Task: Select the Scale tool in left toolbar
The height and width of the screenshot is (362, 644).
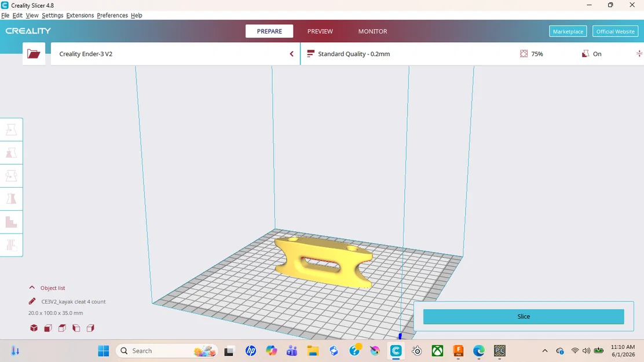Action: pyautogui.click(x=12, y=153)
